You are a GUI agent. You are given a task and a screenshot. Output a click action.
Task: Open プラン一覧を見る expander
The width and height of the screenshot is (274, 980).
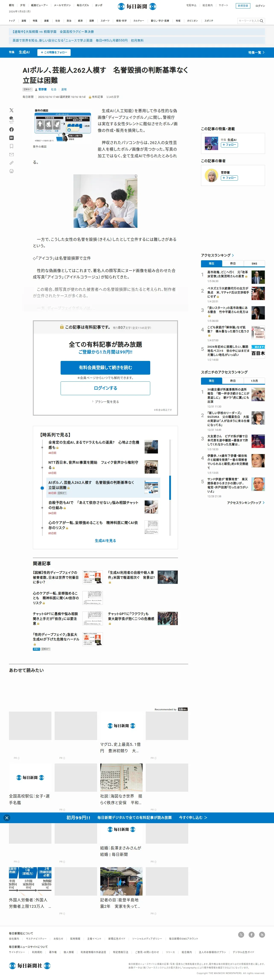[105, 402]
